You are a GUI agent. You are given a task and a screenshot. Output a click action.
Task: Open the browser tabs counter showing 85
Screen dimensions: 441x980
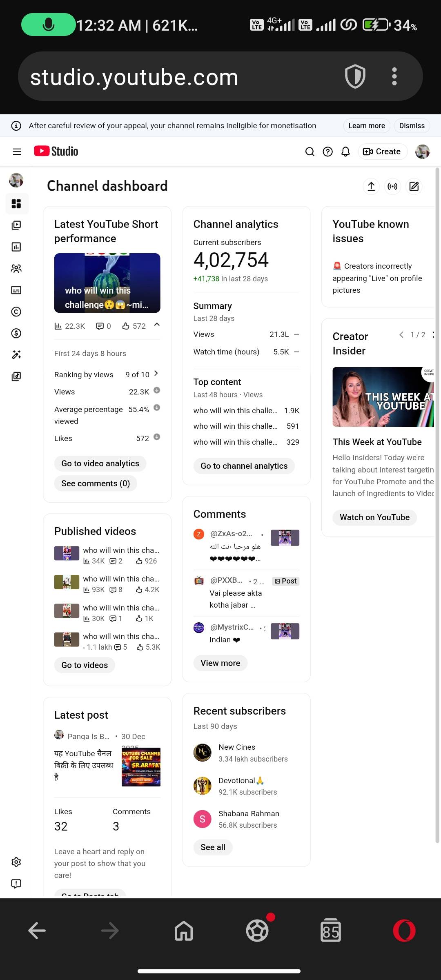330,931
